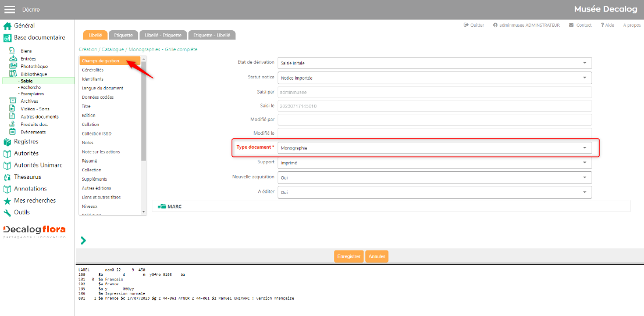Click the Mes recherches star icon

click(x=8, y=200)
